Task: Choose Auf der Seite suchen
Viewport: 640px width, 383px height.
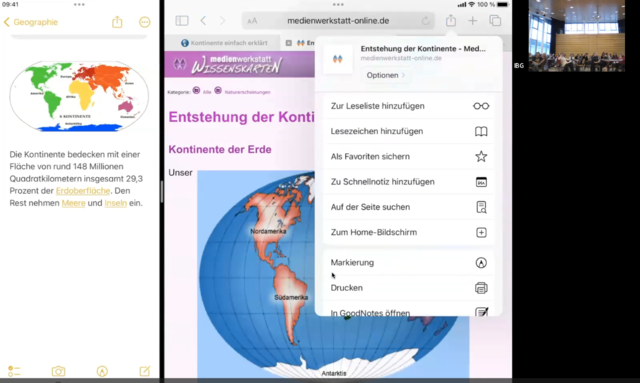Action: [408, 207]
